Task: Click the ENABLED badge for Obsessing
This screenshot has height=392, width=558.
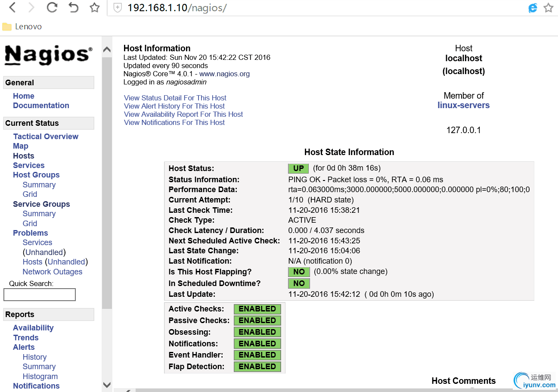Action: (x=257, y=332)
